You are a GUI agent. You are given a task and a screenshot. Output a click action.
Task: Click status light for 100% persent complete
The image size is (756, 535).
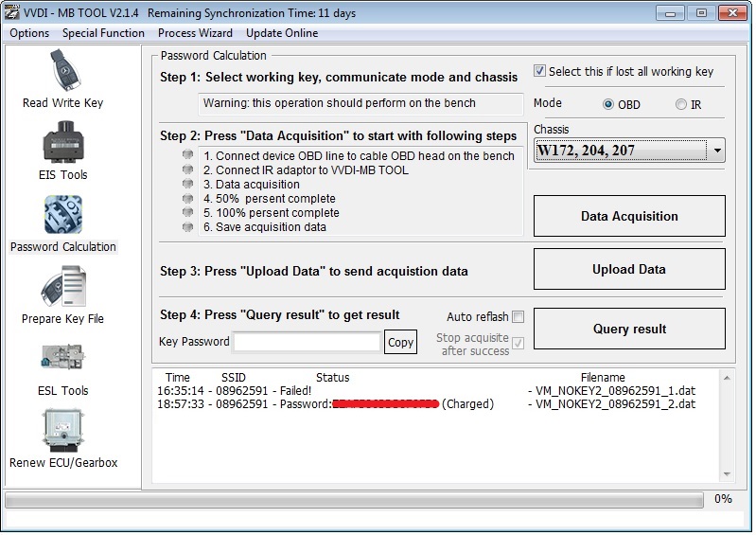187,212
